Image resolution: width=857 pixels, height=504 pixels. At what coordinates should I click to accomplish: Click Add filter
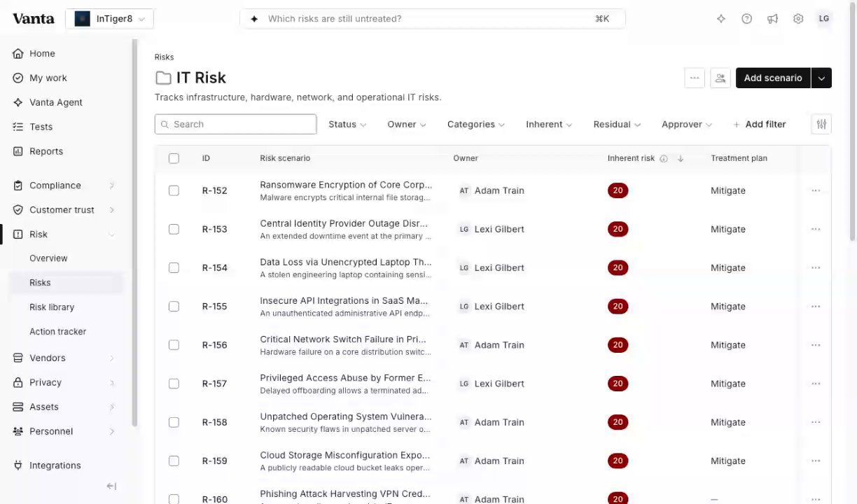coord(760,124)
